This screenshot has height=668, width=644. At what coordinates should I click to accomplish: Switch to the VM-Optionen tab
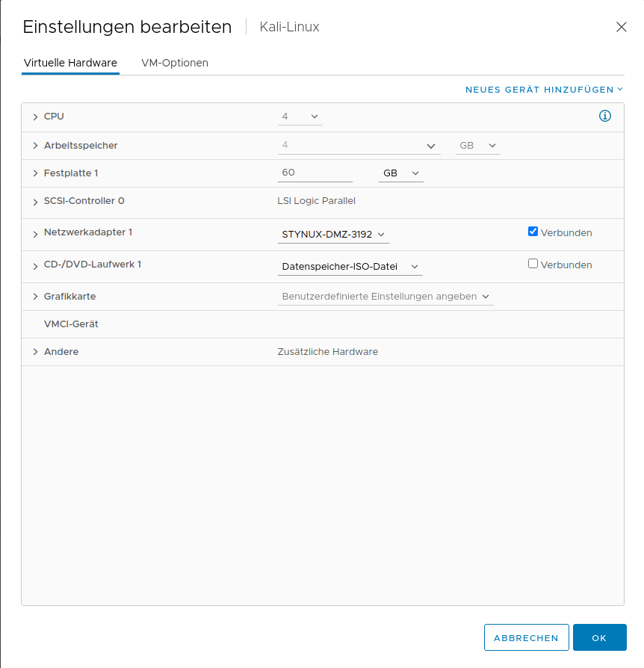(175, 63)
